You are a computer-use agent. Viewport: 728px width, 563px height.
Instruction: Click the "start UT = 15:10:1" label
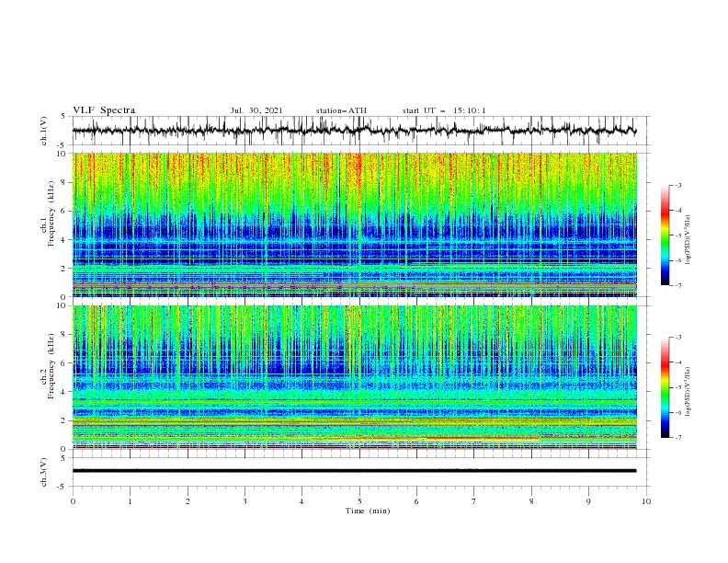point(444,110)
